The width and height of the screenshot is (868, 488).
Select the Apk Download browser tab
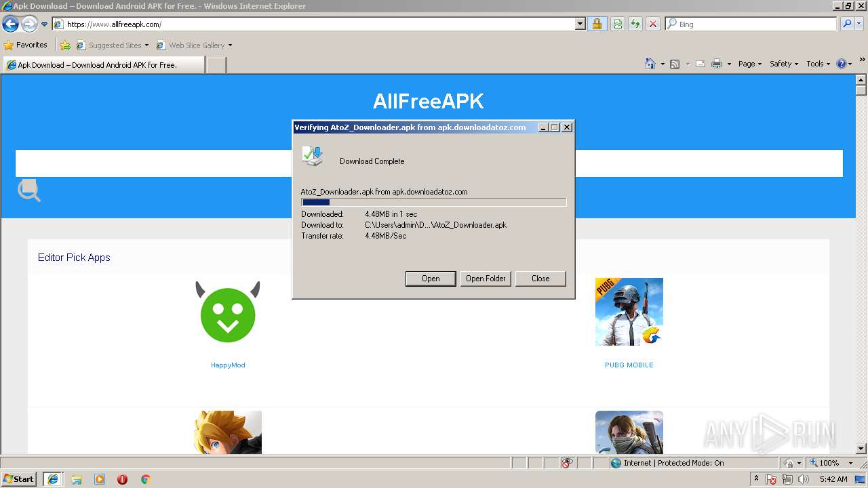[x=103, y=65]
